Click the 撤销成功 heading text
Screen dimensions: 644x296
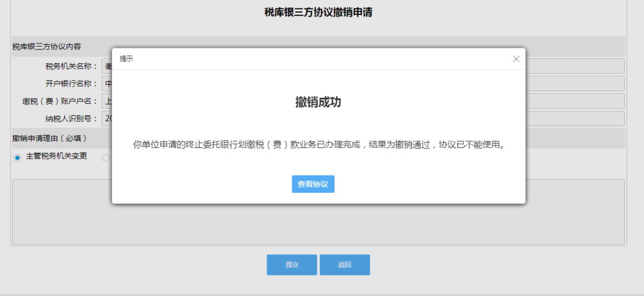[x=318, y=103]
